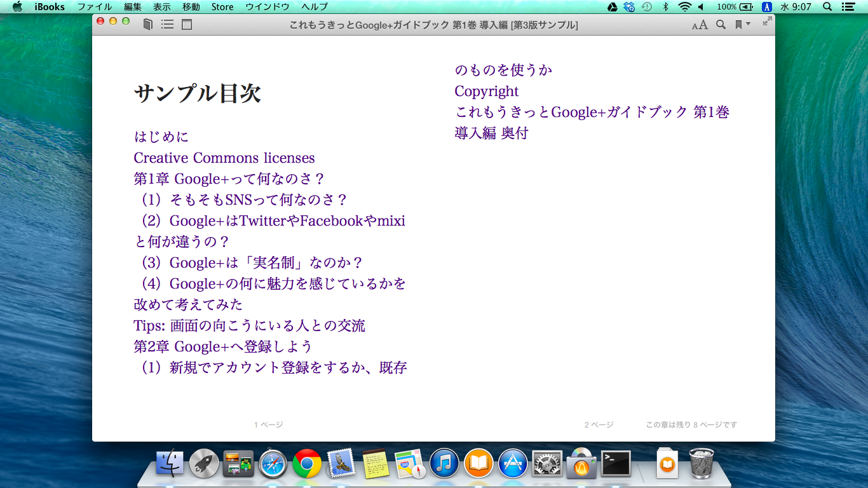Open the 表示 menu
Screen dimensions: 868x488
(162, 7)
